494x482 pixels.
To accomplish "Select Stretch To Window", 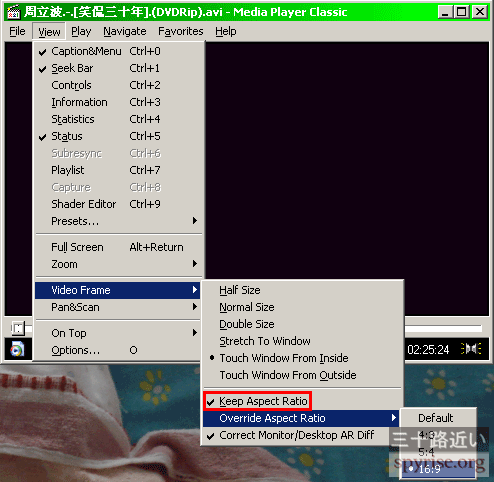I will pyautogui.click(x=302, y=341).
